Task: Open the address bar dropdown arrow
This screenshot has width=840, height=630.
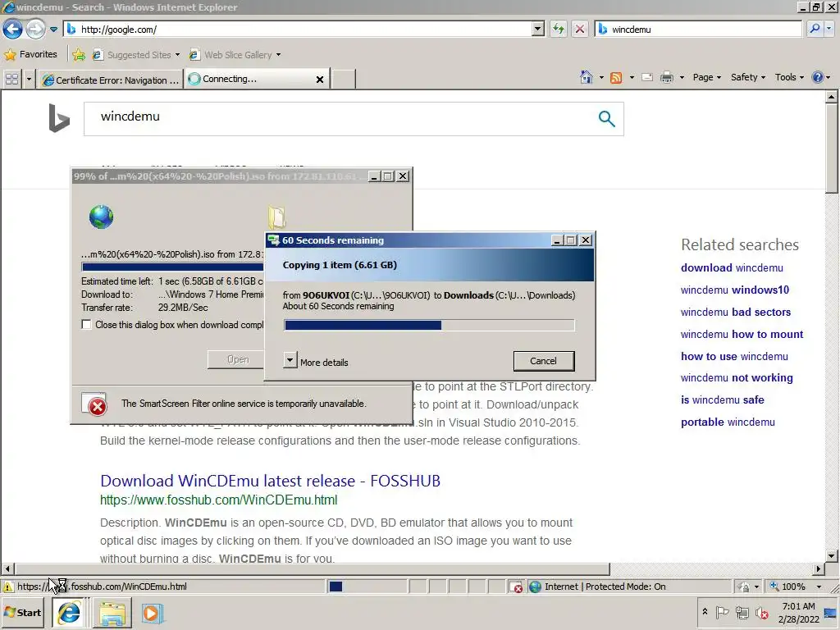Action: click(538, 29)
